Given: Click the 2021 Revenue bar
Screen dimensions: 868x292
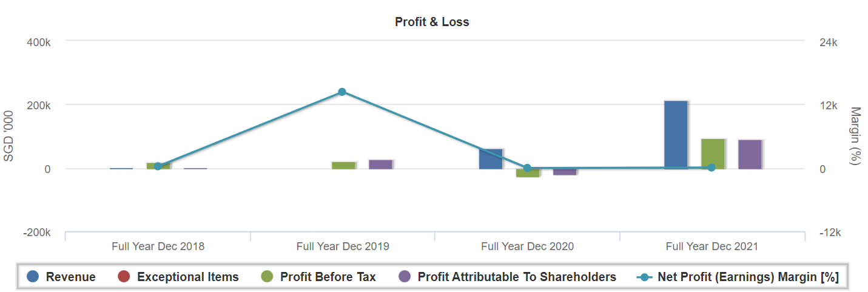Looking at the screenshot, I should (676, 134).
